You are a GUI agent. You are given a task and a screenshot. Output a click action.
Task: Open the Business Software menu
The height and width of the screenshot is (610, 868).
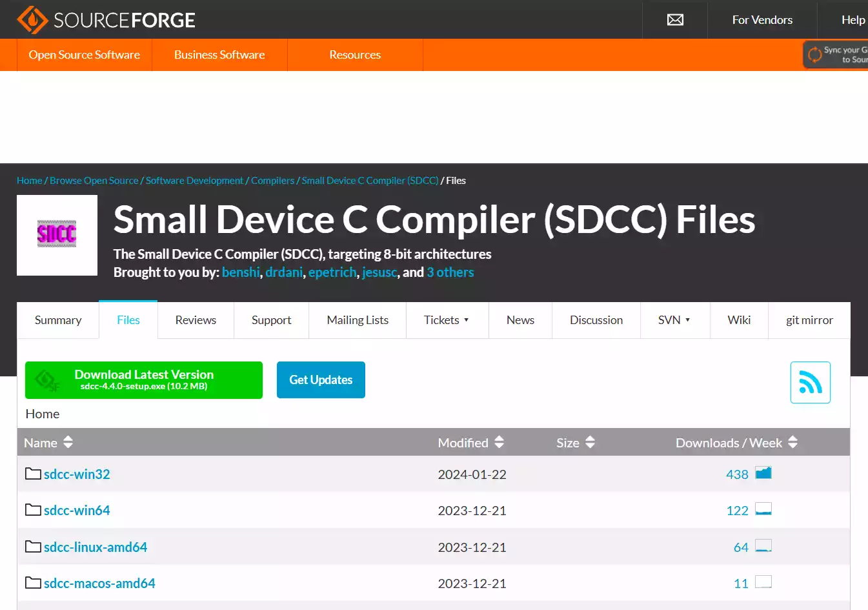(x=219, y=55)
